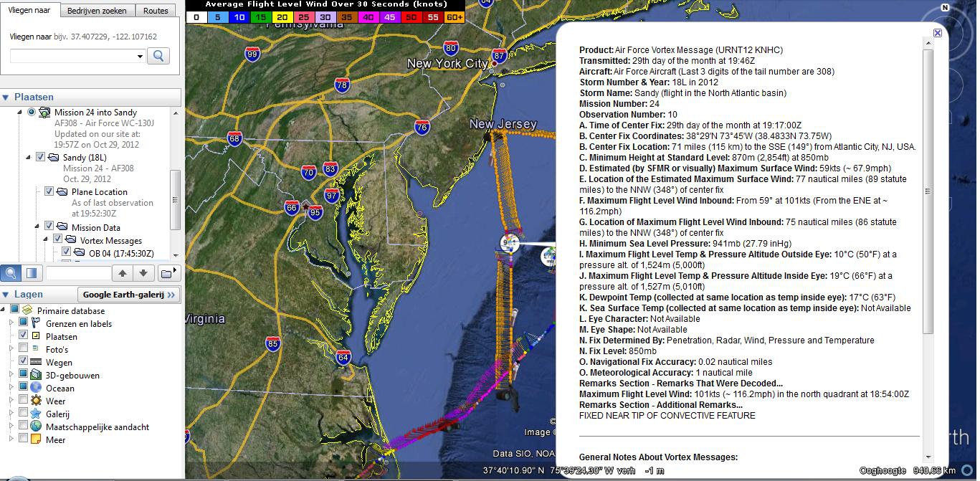Switch to the Bedrijven zoeken tab
This screenshot has height=481, width=980.
[97, 11]
